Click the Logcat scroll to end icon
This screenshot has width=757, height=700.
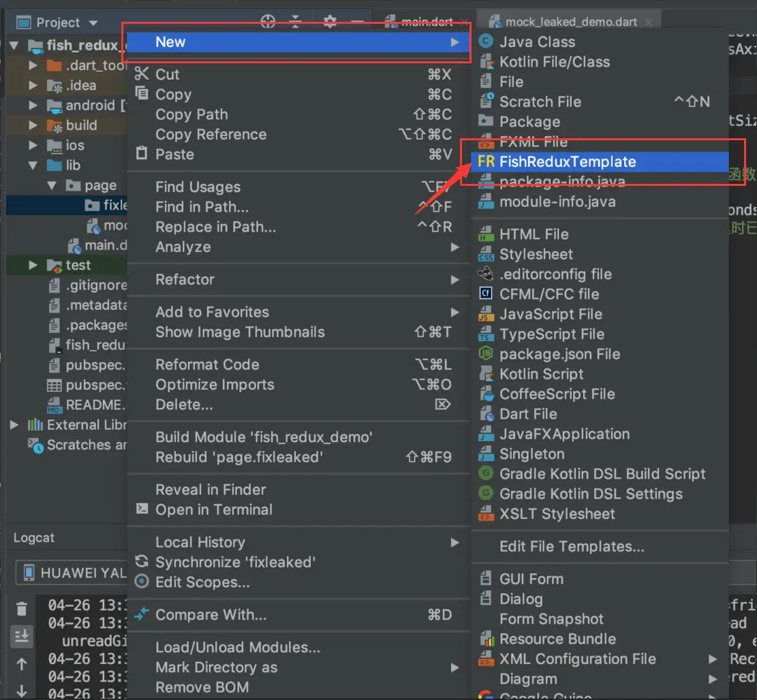(22, 636)
